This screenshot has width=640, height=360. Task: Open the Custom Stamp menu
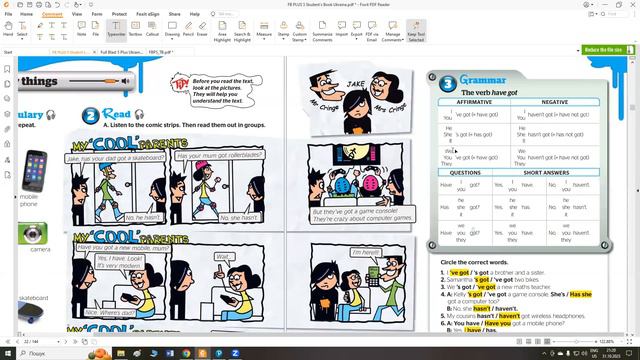click(x=300, y=31)
